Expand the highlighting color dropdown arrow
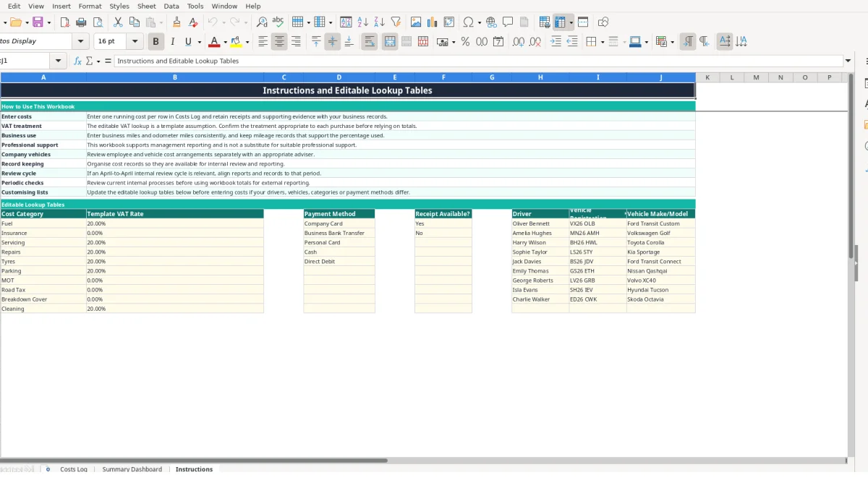This screenshot has height=488, width=868. pyautogui.click(x=247, y=42)
